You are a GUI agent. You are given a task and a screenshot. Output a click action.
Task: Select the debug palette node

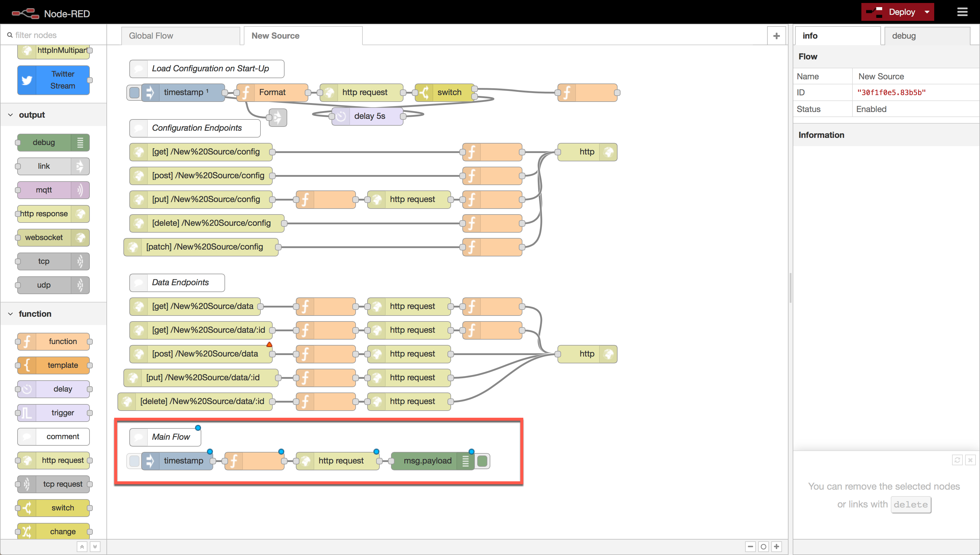point(54,143)
